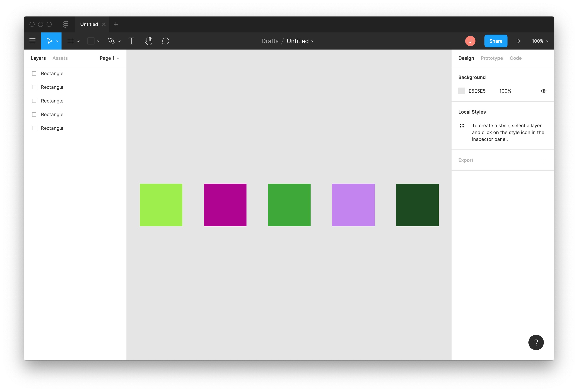This screenshot has width=578, height=392.
Task: Switch to the Assets tab
Action: (60, 58)
